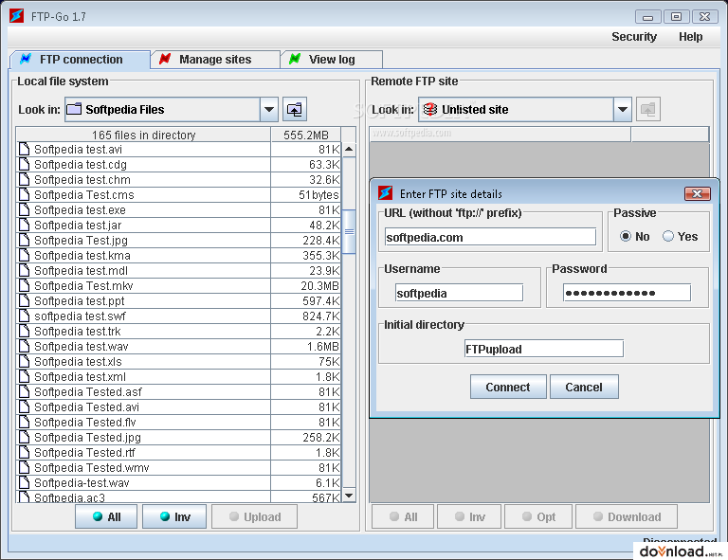728x560 pixels.
Task: Click file icon beside Softpedia test.mdl
Action: [24, 270]
